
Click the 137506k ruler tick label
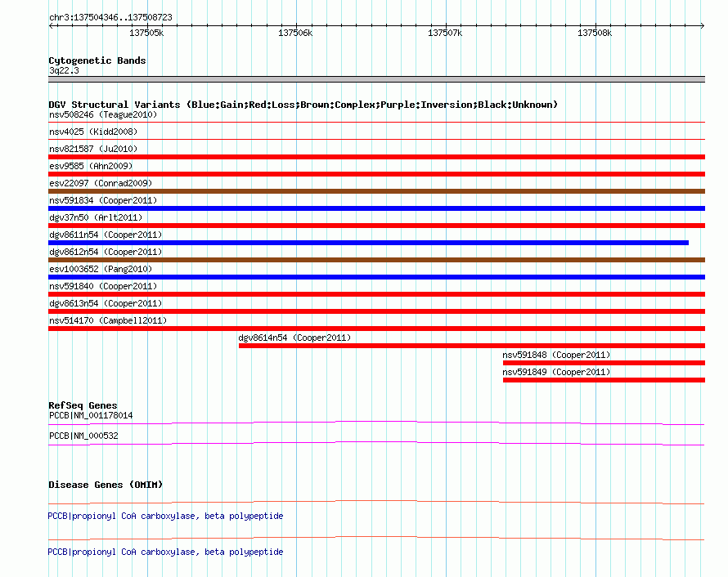pyautogui.click(x=295, y=33)
